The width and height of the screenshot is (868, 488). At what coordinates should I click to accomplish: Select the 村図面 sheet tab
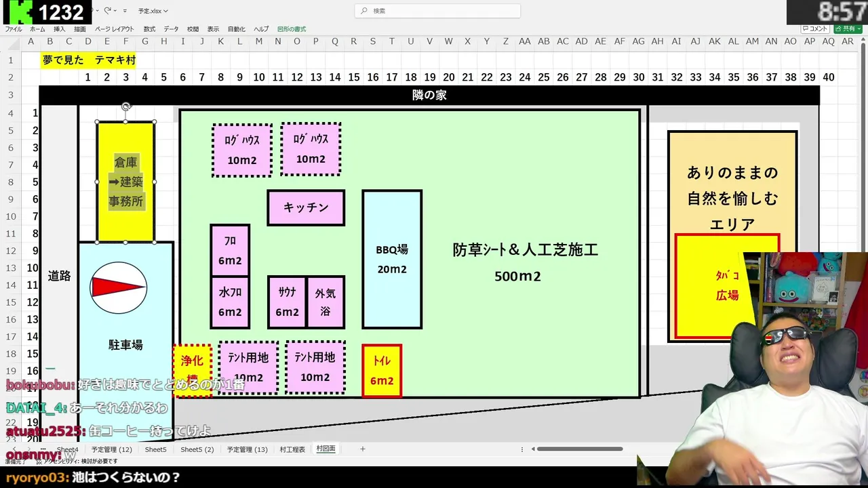pyautogui.click(x=325, y=449)
